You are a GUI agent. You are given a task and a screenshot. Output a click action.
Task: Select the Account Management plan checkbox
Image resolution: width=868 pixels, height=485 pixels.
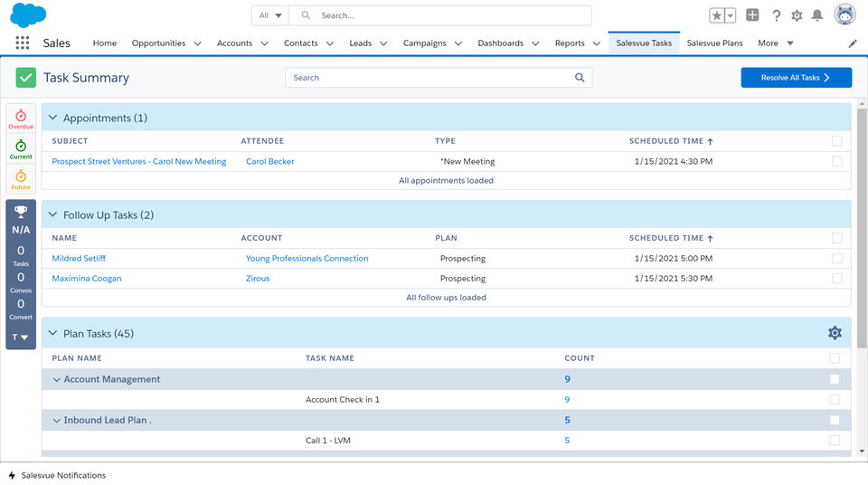(x=835, y=379)
